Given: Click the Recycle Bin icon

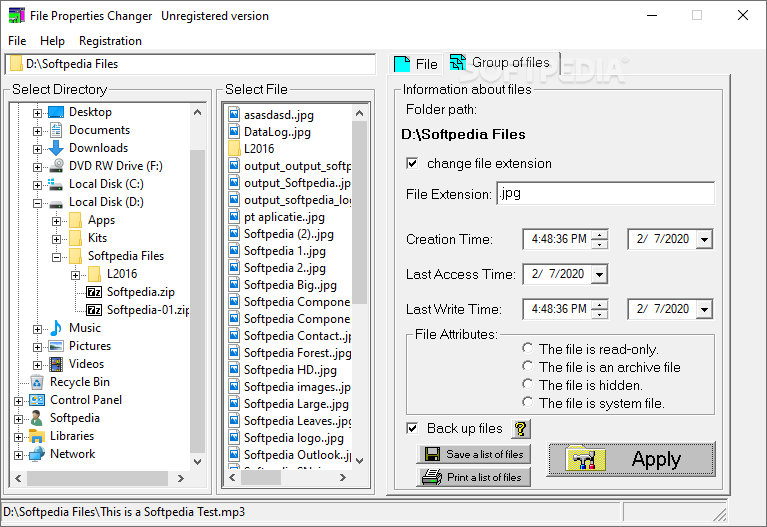Looking at the screenshot, I should click(x=37, y=382).
